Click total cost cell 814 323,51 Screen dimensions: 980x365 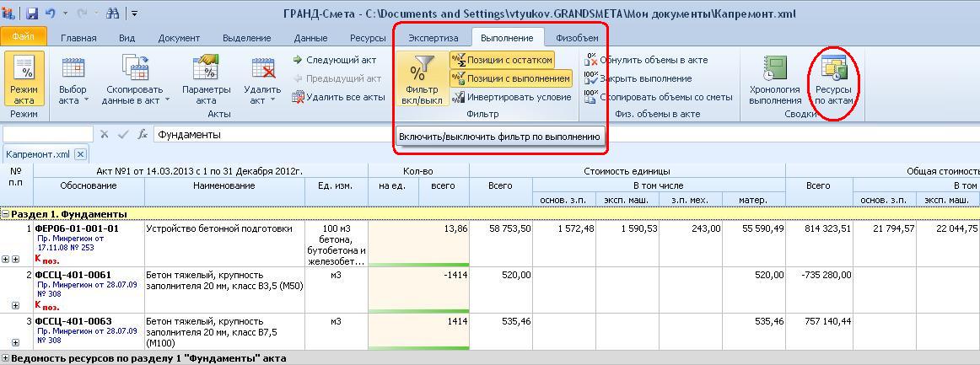click(x=820, y=243)
